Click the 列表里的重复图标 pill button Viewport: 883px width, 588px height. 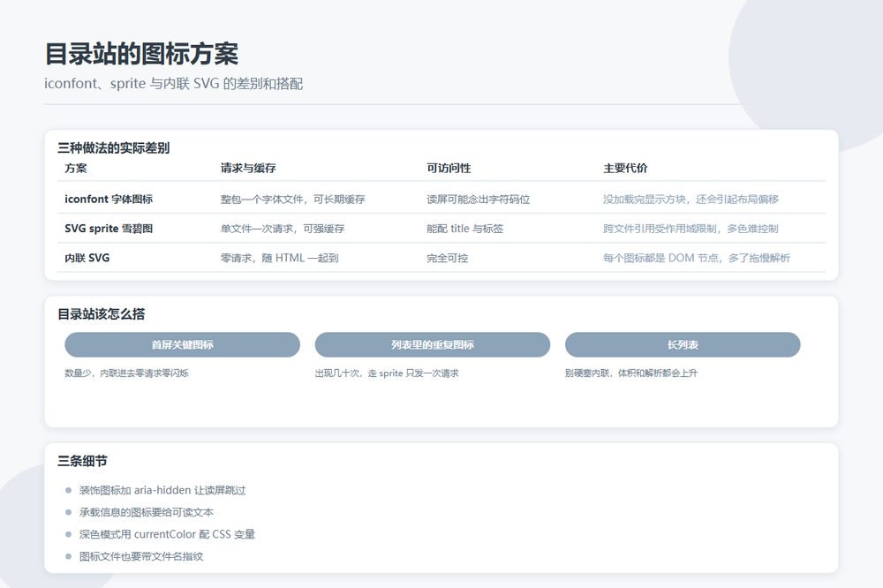(x=433, y=344)
